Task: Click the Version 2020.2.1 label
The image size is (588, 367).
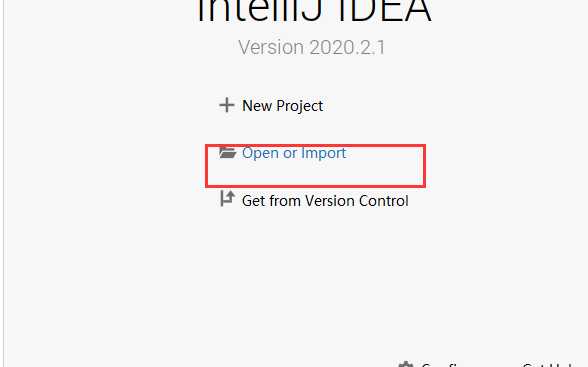Action: [x=311, y=48]
